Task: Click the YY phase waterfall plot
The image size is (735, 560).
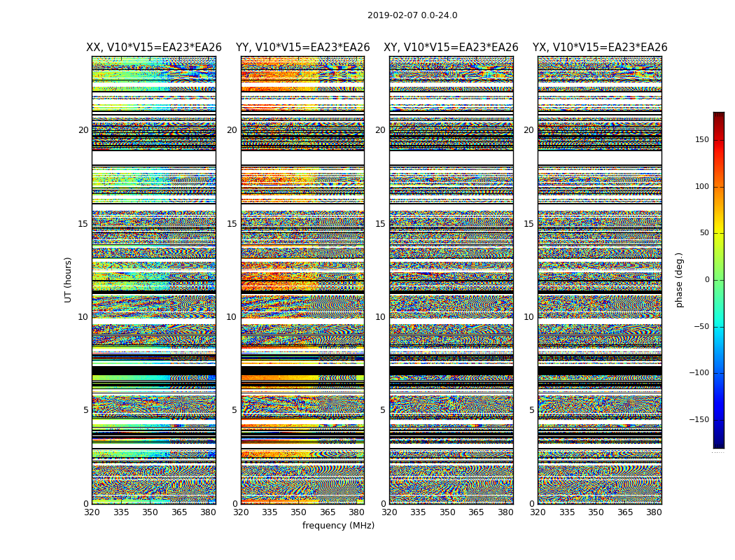Action: tap(303, 280)
